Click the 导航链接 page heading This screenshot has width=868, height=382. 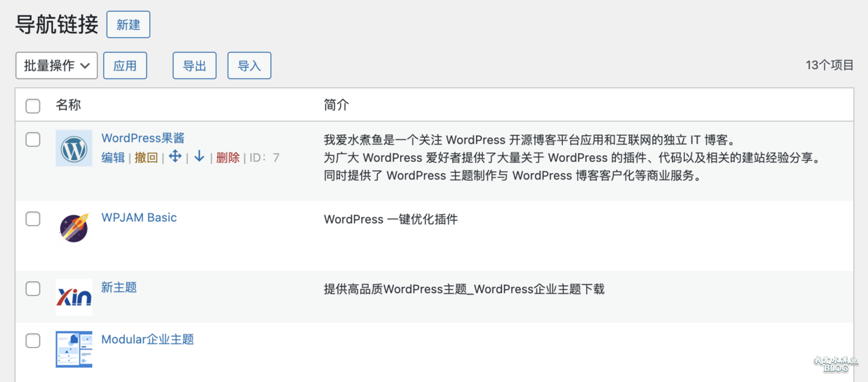click(57, 24)
